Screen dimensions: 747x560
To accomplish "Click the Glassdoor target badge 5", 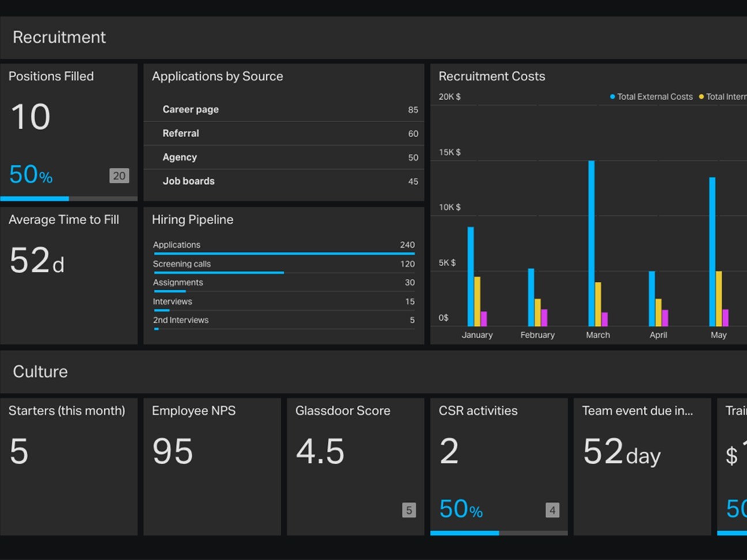I will [x=409, y=510].
